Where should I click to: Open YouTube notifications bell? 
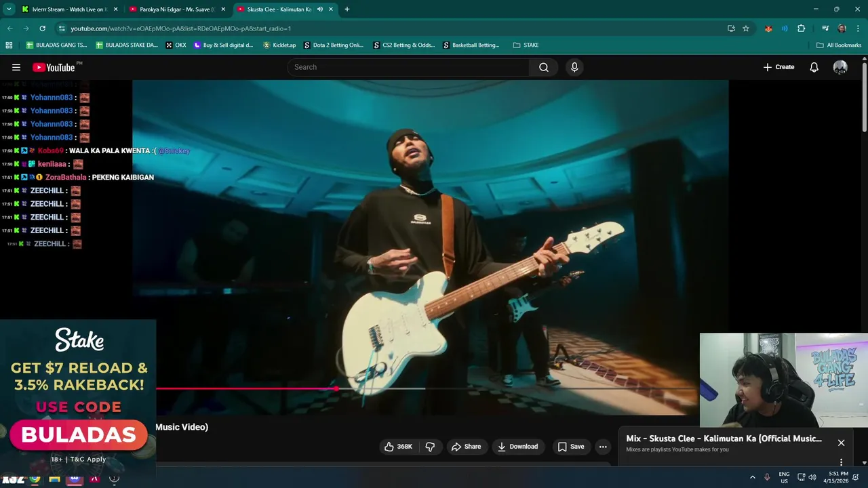(x=814, y=67)
